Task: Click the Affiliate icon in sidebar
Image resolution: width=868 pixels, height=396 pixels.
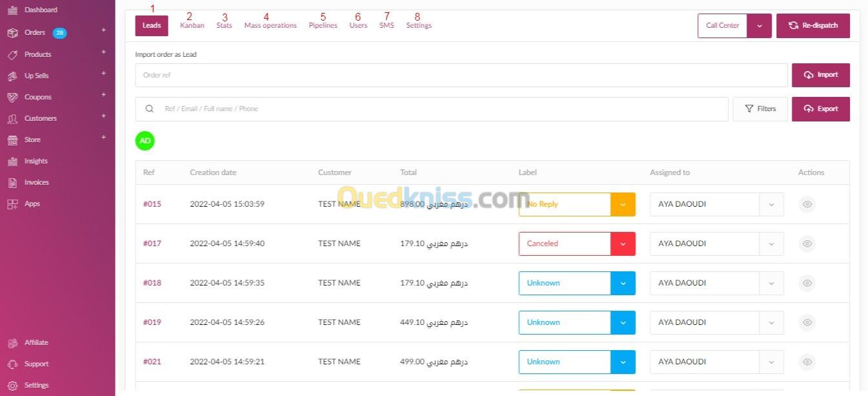Action: 12,343
